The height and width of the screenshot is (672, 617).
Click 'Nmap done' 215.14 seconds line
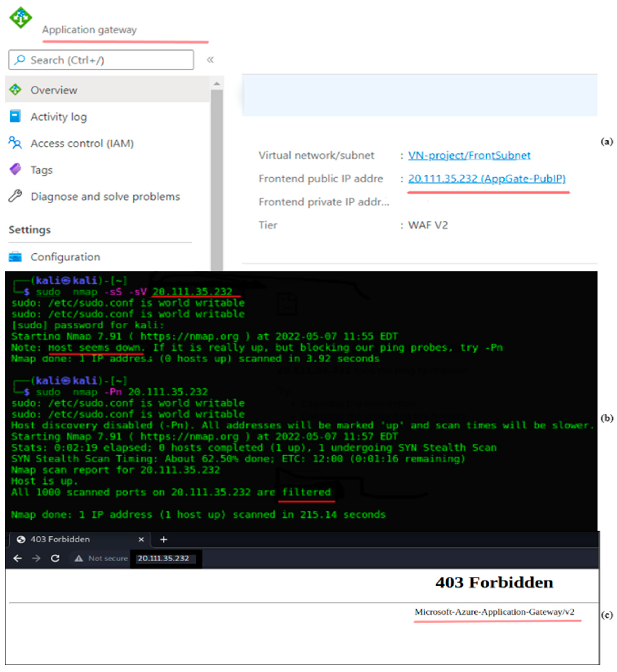[x=198, y=515]
